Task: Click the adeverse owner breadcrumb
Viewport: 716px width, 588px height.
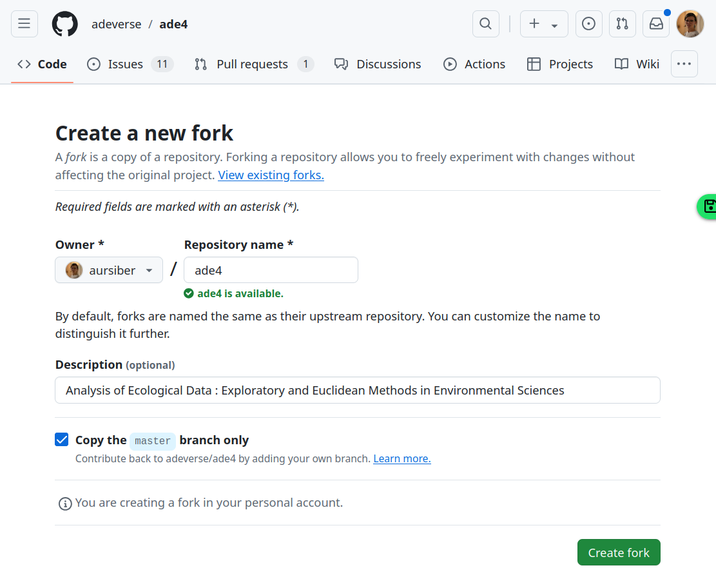Action: 117,24
